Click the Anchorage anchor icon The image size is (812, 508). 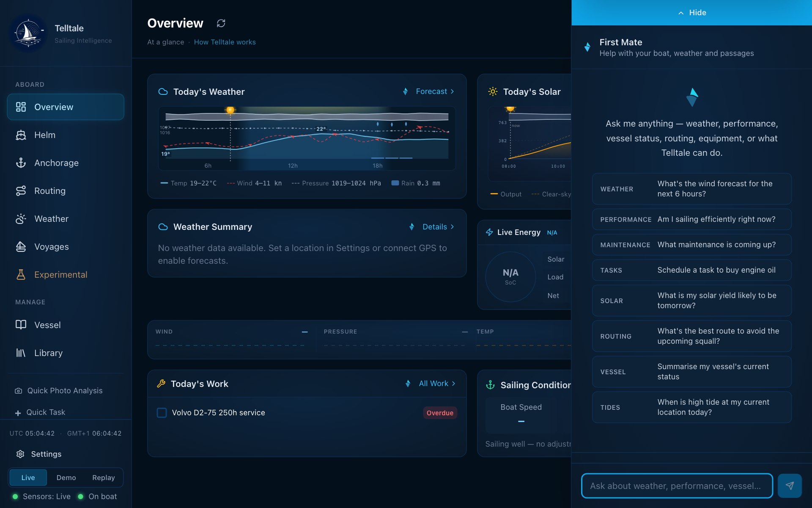click(21, 163)
